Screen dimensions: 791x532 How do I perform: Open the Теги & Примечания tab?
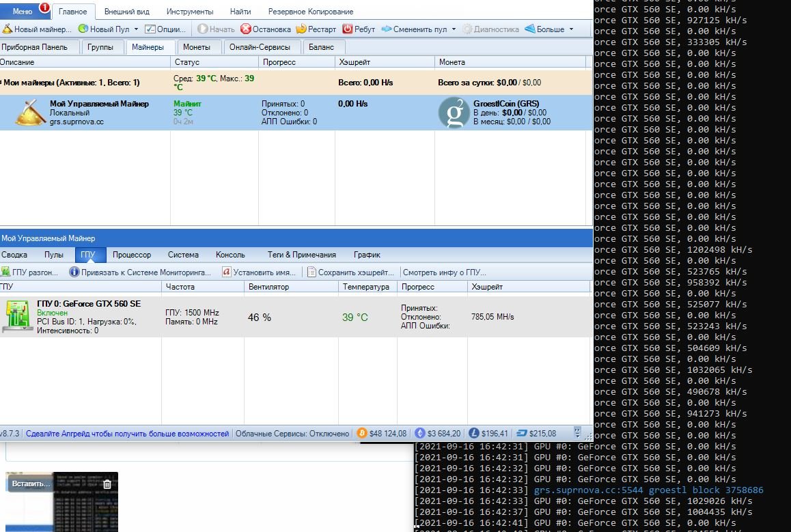(302, 255)
